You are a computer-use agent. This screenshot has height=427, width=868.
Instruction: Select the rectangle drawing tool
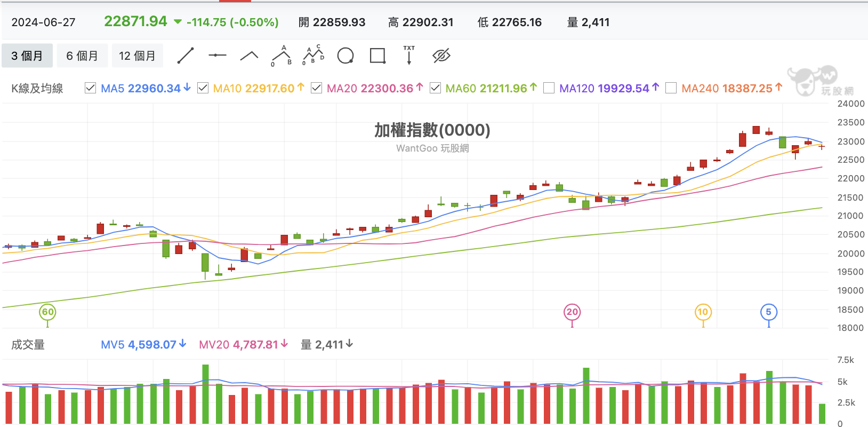[377, 56]
